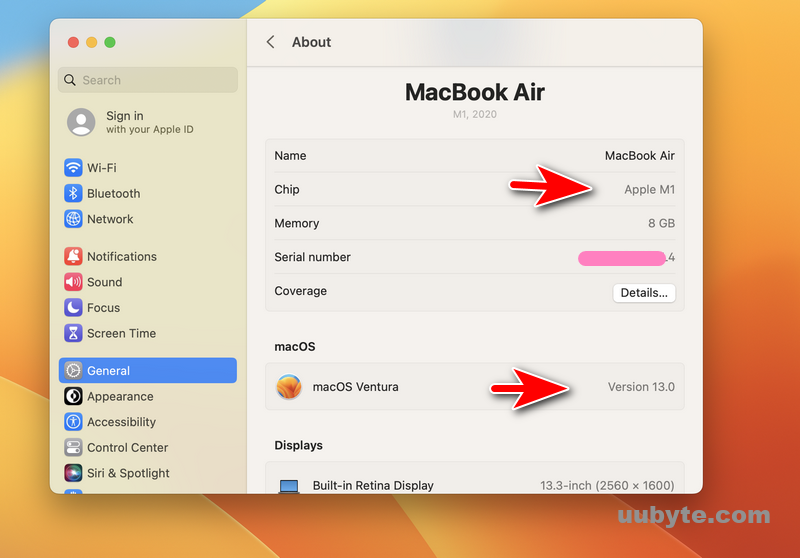
Task: Focus the Search field
Action: (148, 80)
